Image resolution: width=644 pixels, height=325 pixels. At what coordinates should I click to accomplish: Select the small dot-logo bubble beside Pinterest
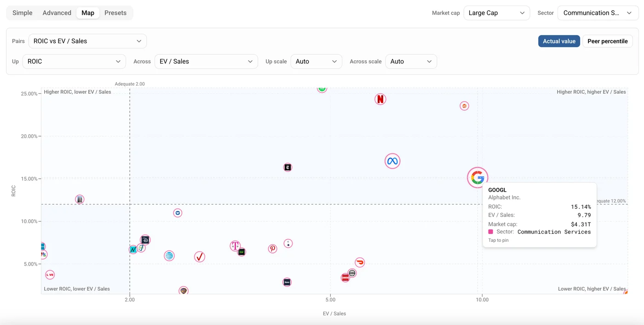click(288, 244)
